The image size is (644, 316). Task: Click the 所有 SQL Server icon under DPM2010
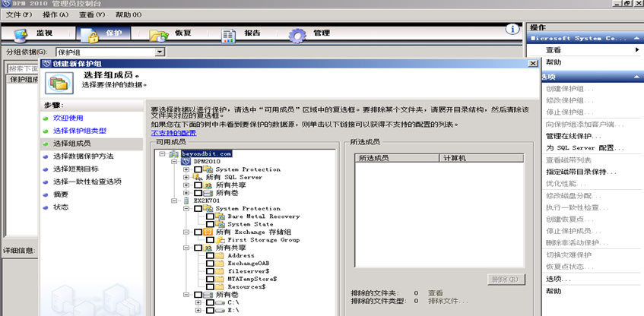(x=198, y=177)
